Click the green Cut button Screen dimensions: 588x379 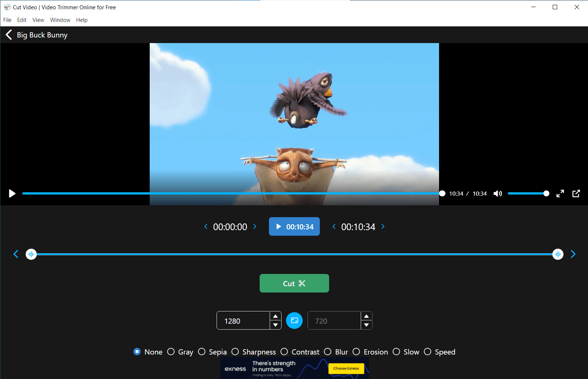[x=294, y=283]
